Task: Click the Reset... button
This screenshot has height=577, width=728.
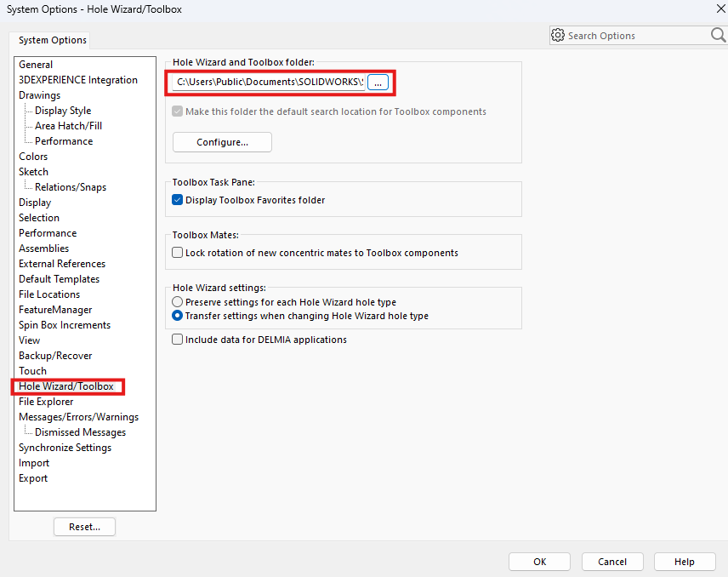Action: pos(84,527)
